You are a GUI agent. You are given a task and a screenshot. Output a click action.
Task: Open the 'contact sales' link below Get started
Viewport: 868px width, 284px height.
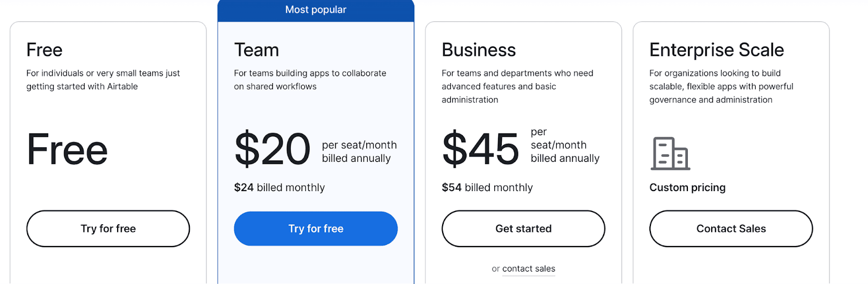pyautogui.click(x=528, y=269)
